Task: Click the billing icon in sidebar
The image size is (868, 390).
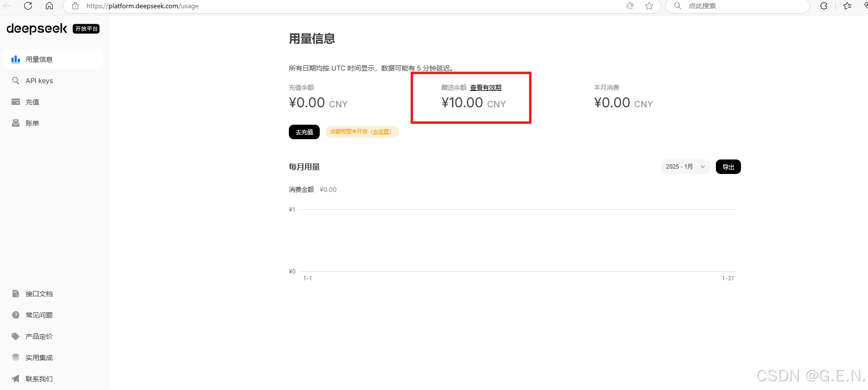Action: pyautogui.click(x=15, y=123)
